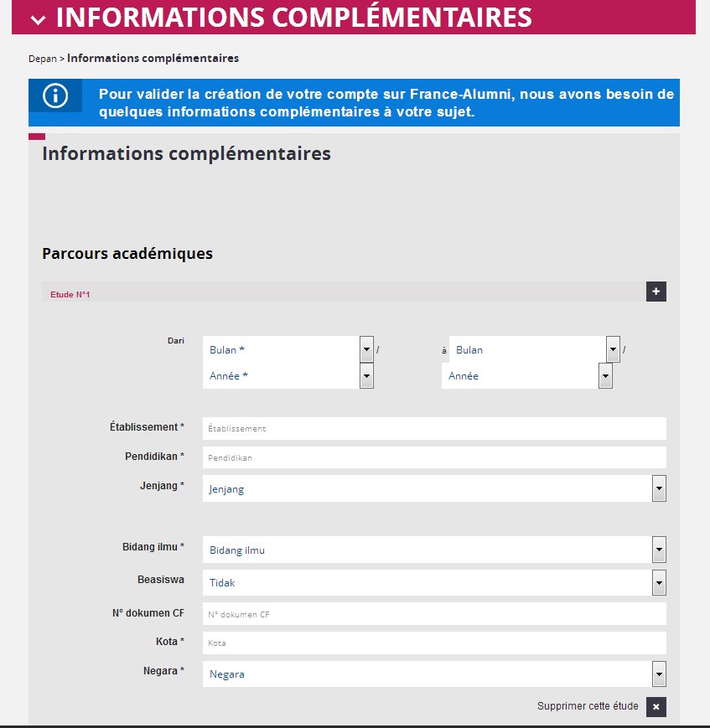Focus the Pendidikan input field
The width and height of the screenshot is (710, 728).
[x=434, y=457]
